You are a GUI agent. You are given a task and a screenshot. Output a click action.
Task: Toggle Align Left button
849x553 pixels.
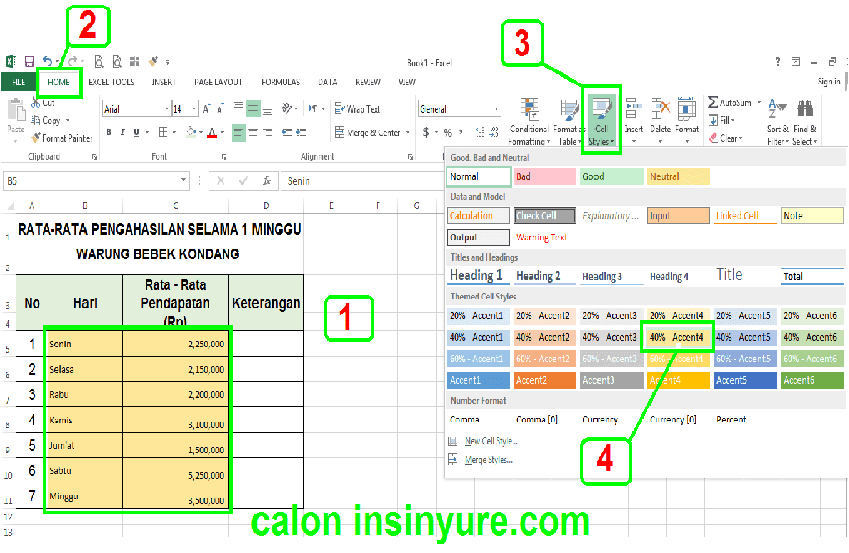239,133
